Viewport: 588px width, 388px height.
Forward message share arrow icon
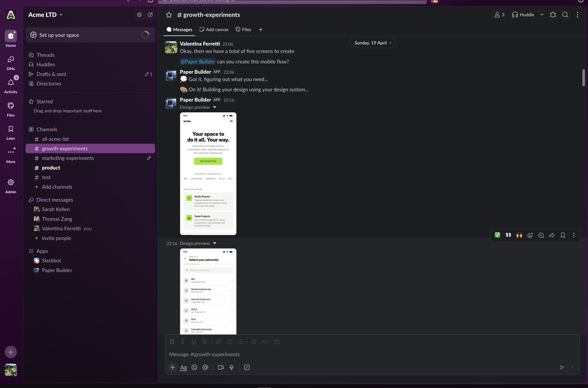[x=552, y=235]
